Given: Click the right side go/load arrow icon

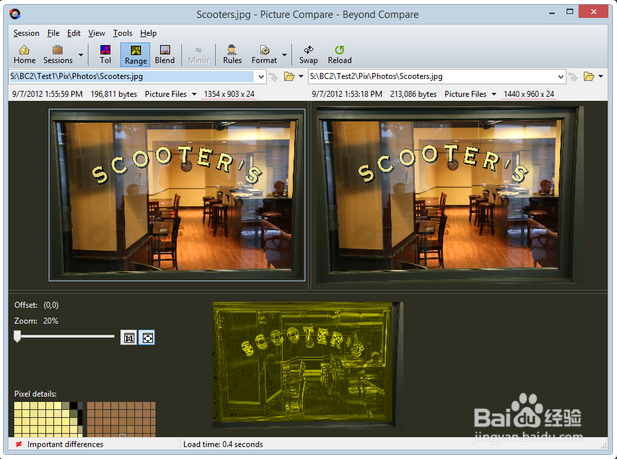Looking at the screenshot, I should point(573,77).
